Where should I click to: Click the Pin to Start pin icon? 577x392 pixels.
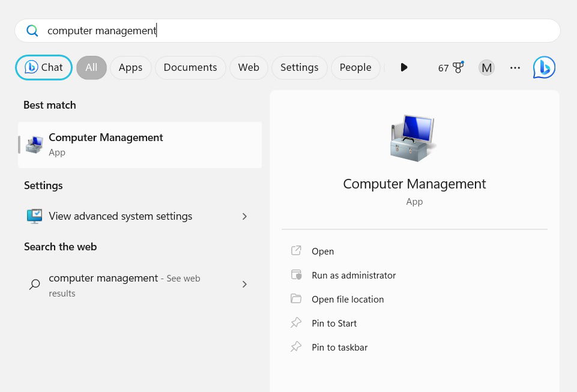[x=296, y=323]
